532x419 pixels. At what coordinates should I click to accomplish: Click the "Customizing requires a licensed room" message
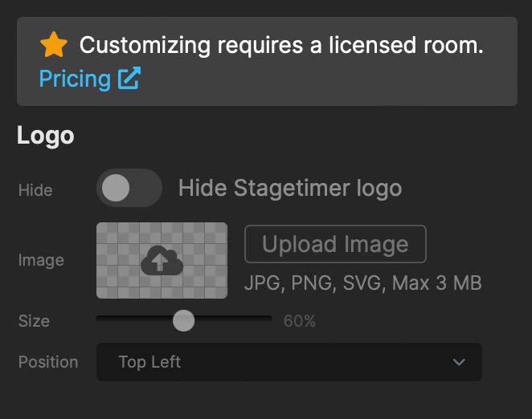(281, 46)
